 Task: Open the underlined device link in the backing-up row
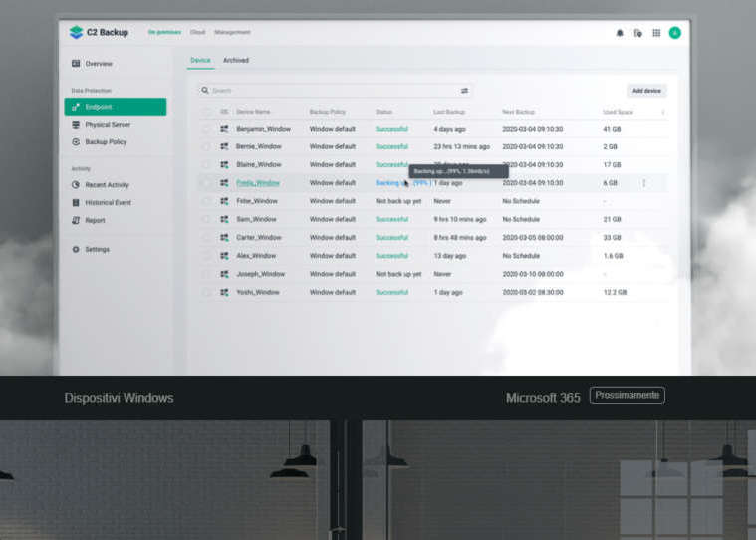[258, 183]
